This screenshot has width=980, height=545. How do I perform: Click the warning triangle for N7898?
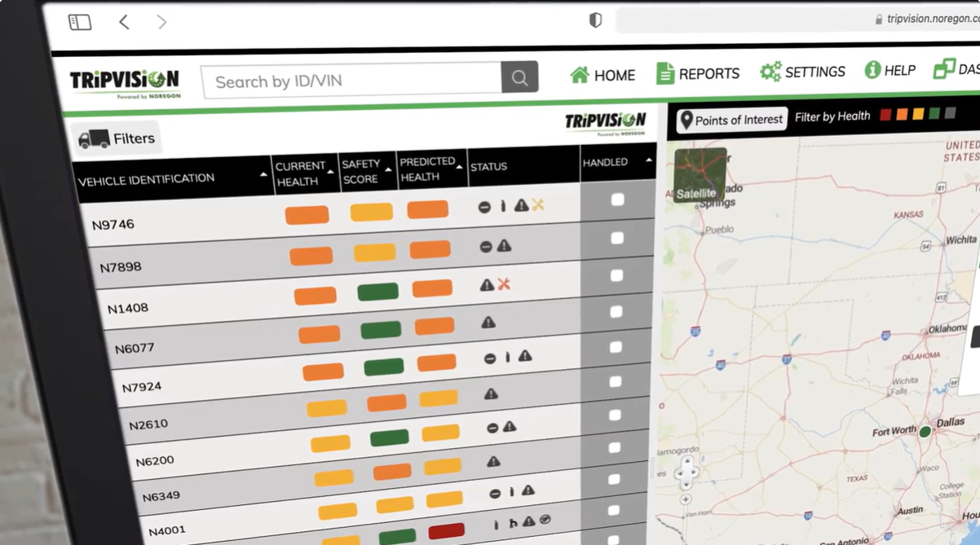505,245
